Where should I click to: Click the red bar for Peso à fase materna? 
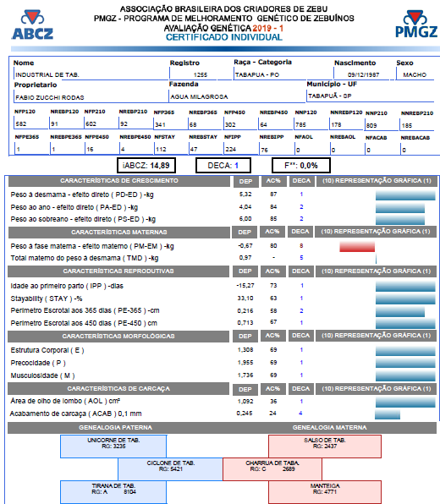coord(357,247)
